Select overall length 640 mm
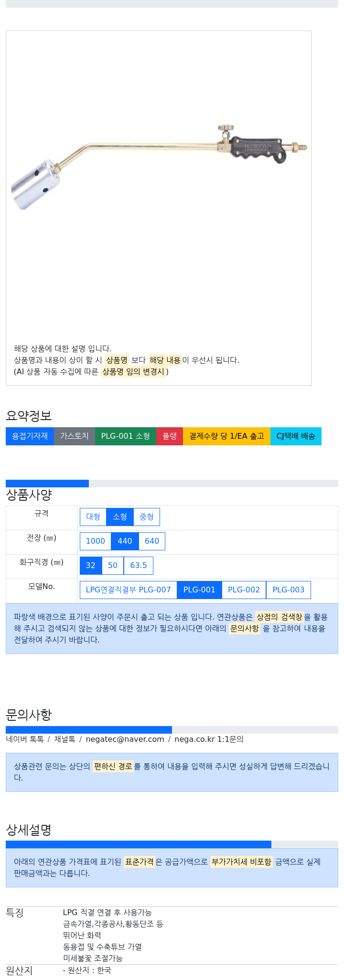The width and height of the screenshot is (344, 980). click(x=152, y=541)
